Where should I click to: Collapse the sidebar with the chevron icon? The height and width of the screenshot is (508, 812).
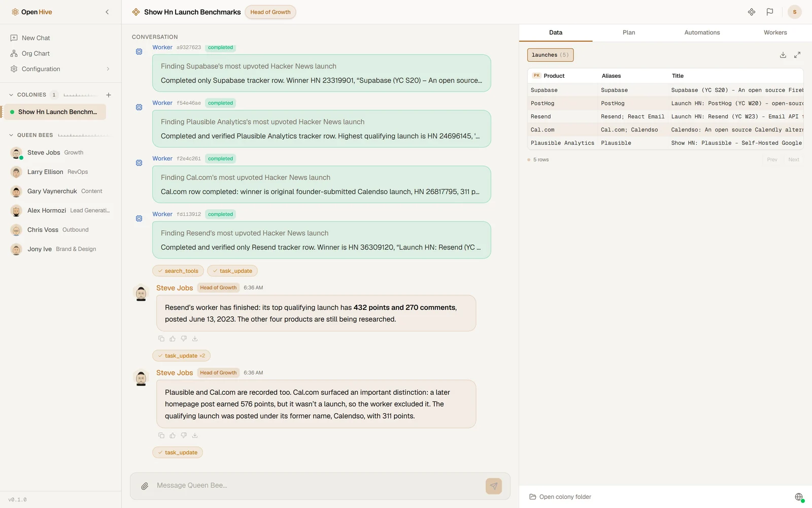(x=107, y=12)
